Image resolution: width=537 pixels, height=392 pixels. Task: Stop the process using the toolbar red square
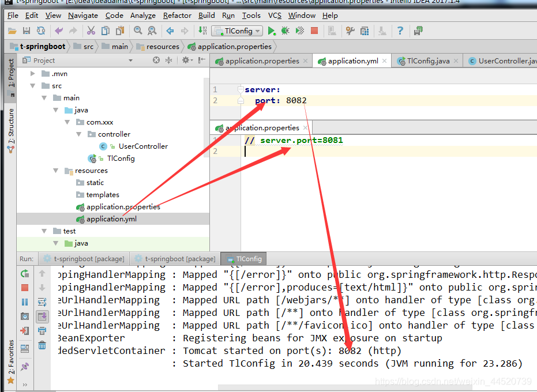pyautogui.click(x=314, y=31)
